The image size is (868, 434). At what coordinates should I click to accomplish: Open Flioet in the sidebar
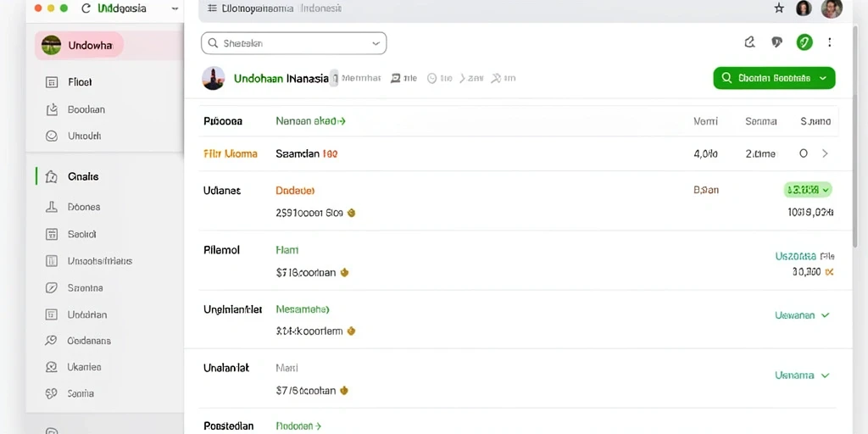80,82
